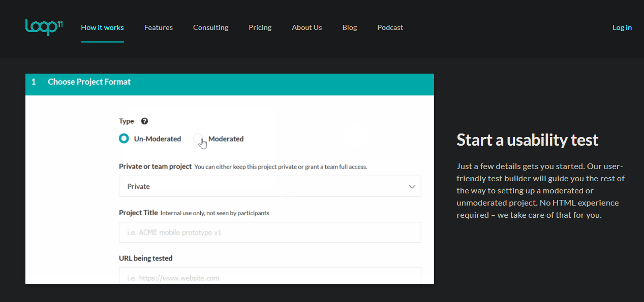
Task: Switch to the How it works page
Action: tap(102, 27)
